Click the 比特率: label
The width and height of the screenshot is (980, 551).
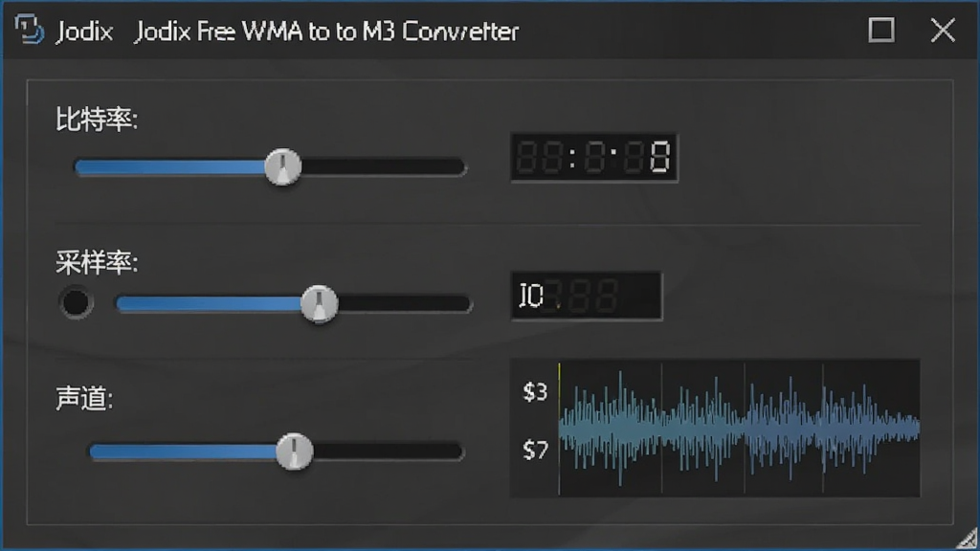coord(97,120)
